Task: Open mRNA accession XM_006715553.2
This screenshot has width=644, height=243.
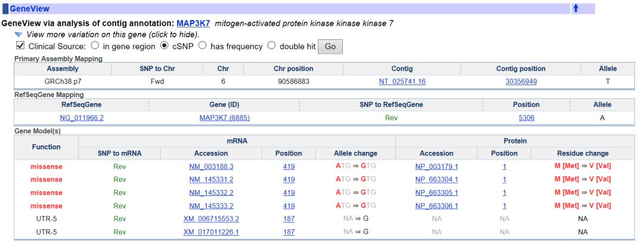Action: click(211, 219)
